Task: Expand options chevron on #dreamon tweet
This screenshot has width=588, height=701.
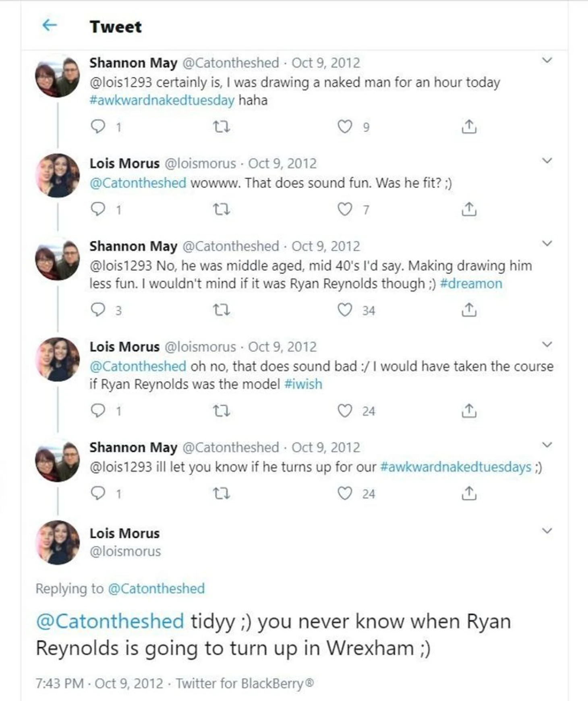Action: coord(547,244)
